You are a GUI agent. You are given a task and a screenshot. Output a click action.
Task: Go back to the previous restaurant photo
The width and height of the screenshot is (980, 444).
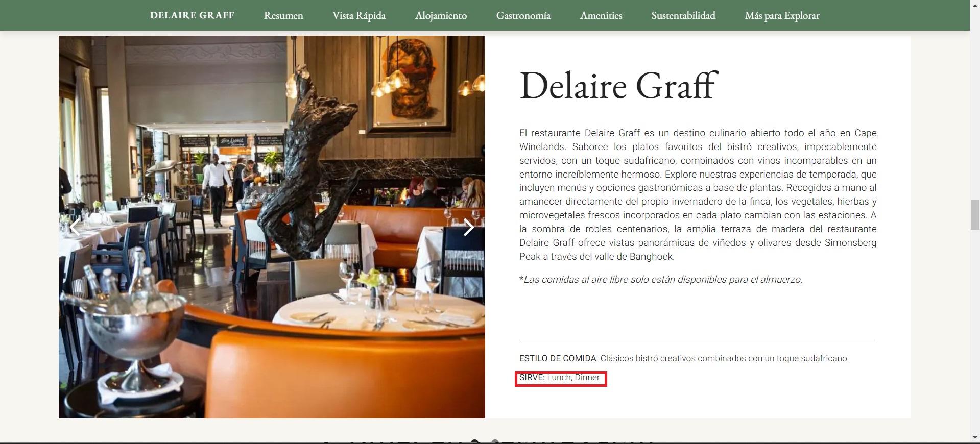(x=75, y=227)
